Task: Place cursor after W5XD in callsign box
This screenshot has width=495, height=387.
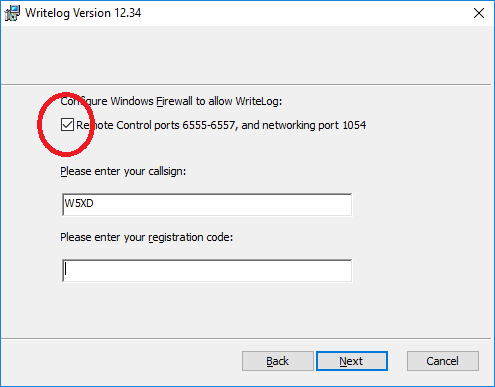Action: click(95, 203)
